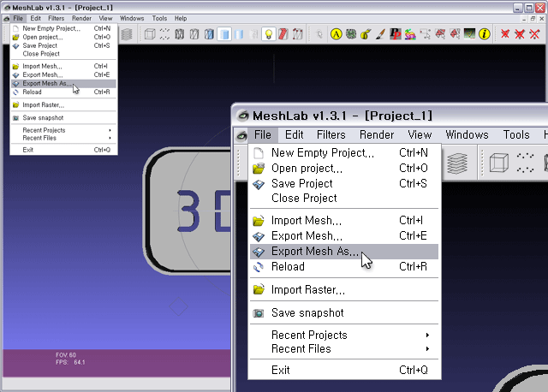Screen dimensions: 548x392
Task: Expand Recent Files submenu in enlarged menu
Action: coord(344,349)
